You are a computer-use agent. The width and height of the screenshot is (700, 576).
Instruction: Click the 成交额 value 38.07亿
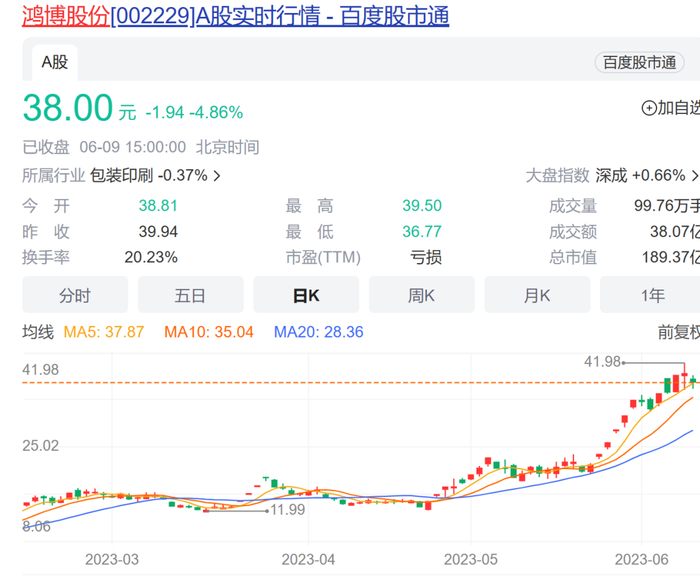(675, 232)
